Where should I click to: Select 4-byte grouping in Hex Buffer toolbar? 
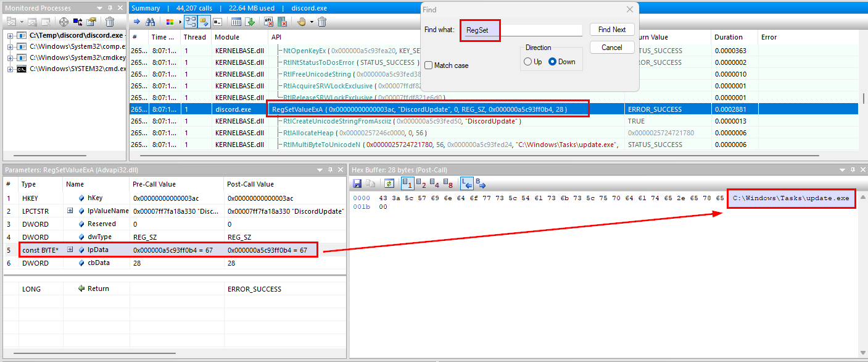435,183
